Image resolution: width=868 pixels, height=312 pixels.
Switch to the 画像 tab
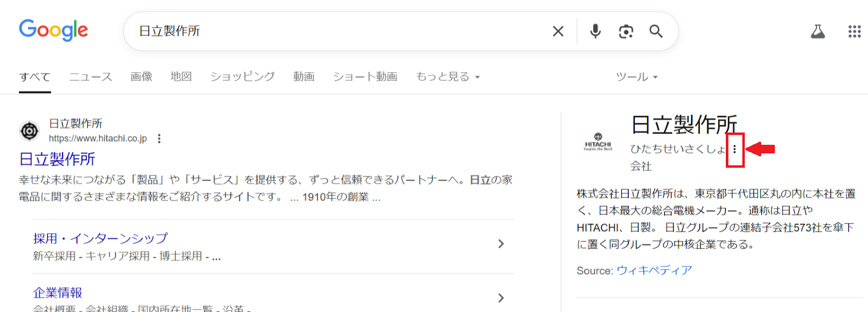(142, 77)
